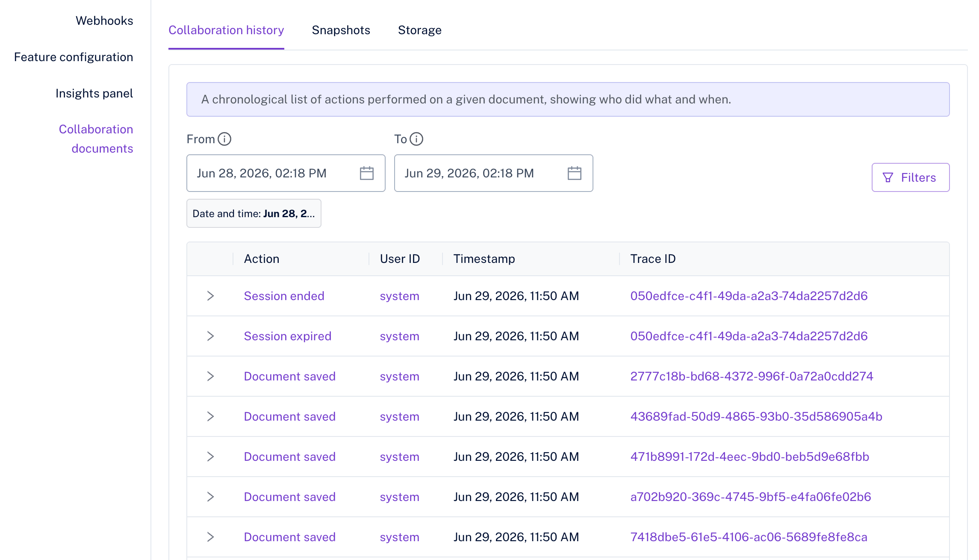Click the Action column header
Image resolution: width=979 pixels, height=560 pixels.
[262, 259]
